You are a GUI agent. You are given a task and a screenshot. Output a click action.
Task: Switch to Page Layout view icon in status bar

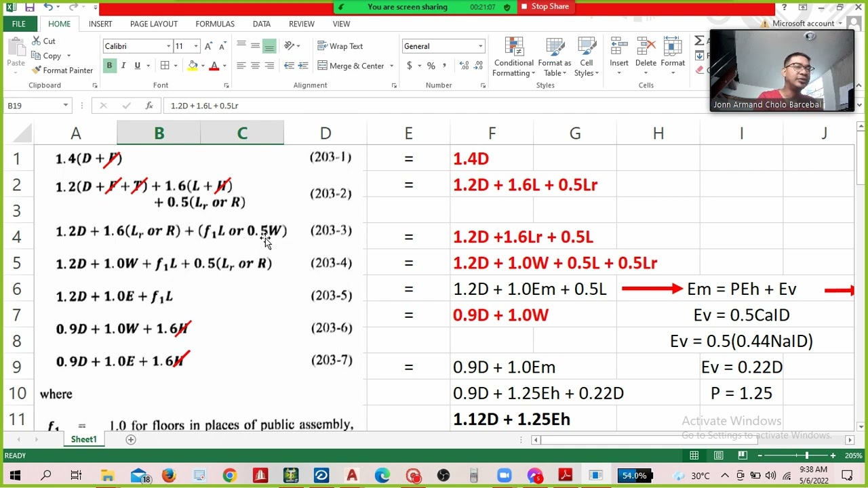718,456
